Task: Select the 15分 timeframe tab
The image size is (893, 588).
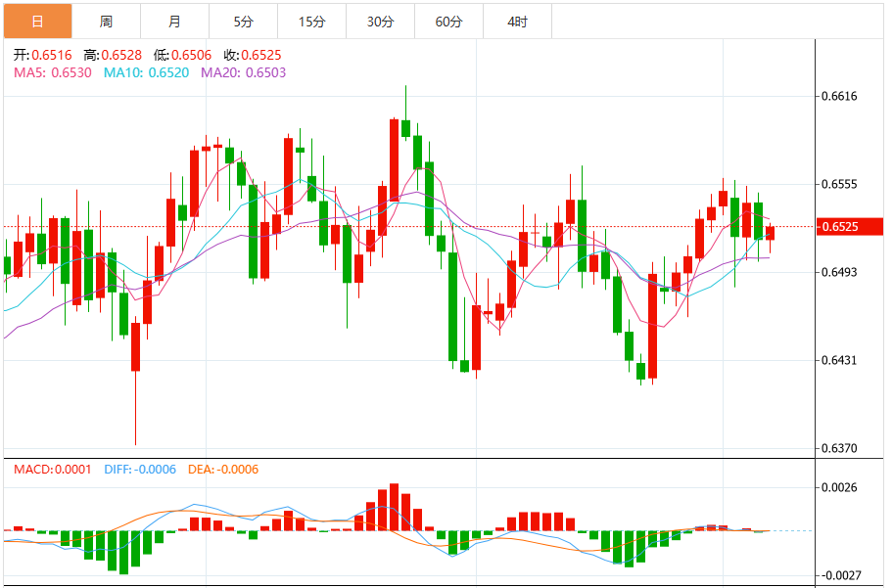Action: click(311, 22)
